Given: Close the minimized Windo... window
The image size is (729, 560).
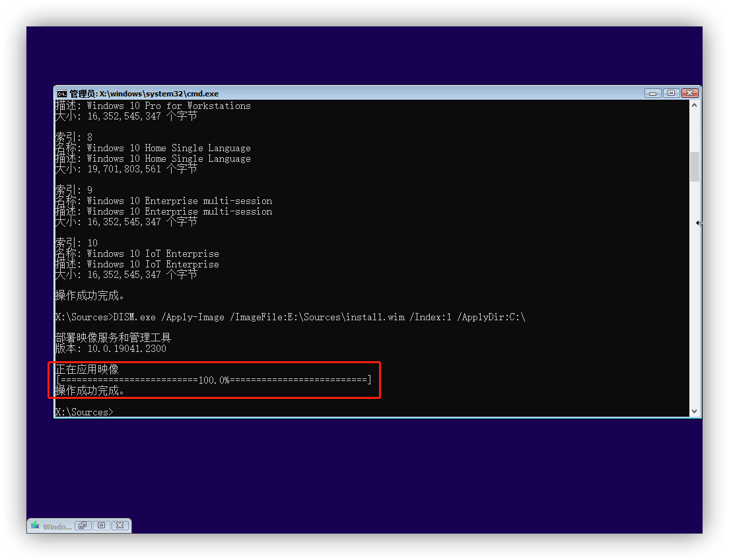Looking at the screenshot, I should [120, 526].
